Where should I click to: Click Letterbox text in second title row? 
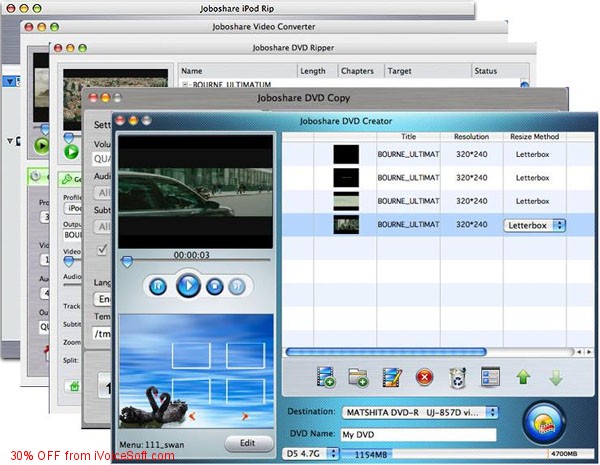532,178
